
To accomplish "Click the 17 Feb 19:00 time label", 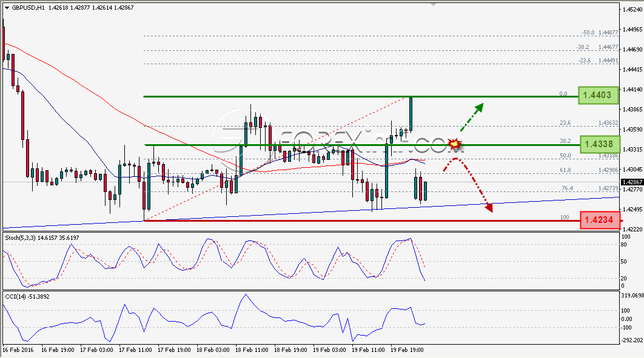I will 174,350.
